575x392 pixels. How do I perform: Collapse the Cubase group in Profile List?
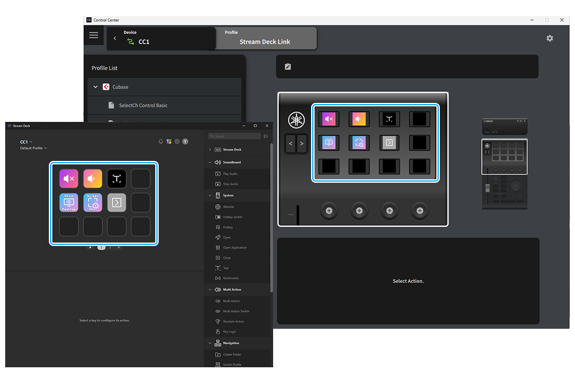tap(95, 87)
